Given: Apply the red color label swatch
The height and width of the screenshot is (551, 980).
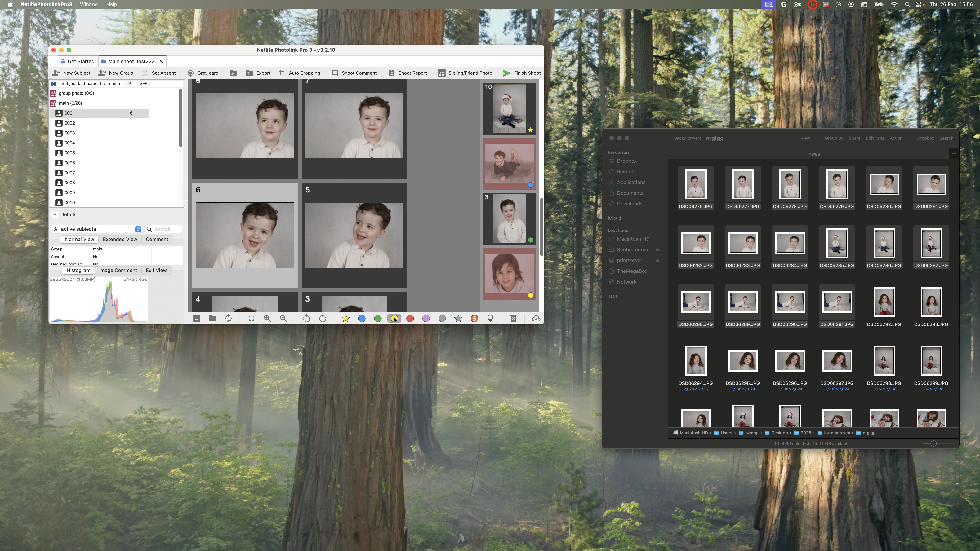Looking at the screenshot, I should [x=410, y=318].
